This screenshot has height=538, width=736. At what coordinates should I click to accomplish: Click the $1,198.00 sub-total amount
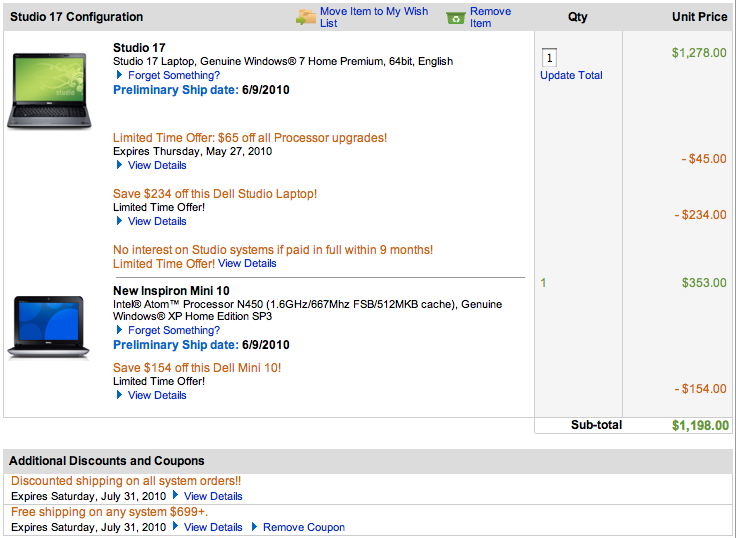[700, 425]
